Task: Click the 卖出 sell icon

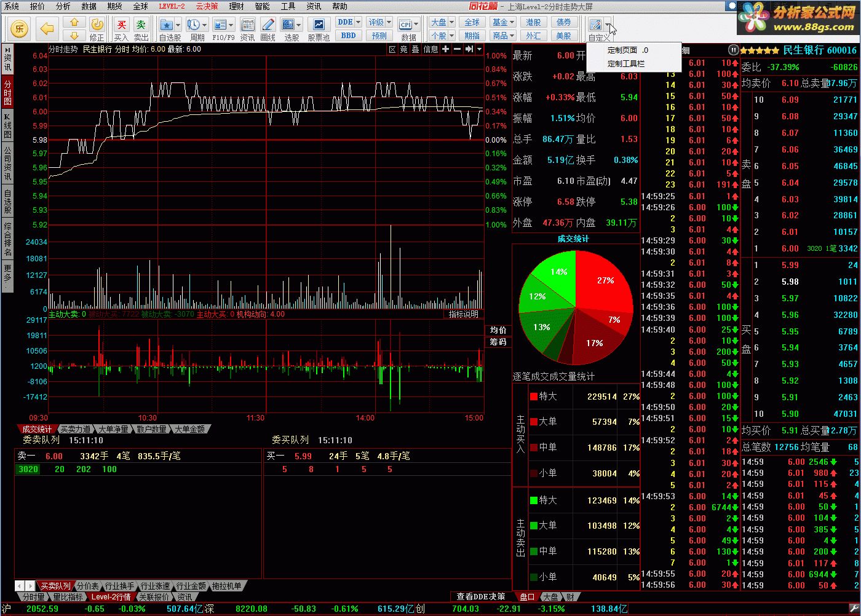Action: click(x=141, y=25)
